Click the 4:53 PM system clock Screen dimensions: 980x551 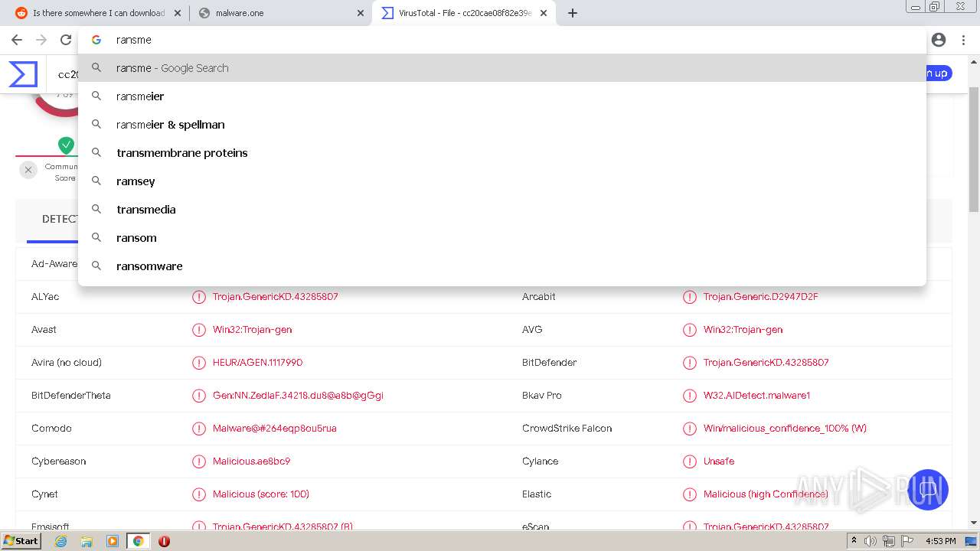[x=941, y=541]
